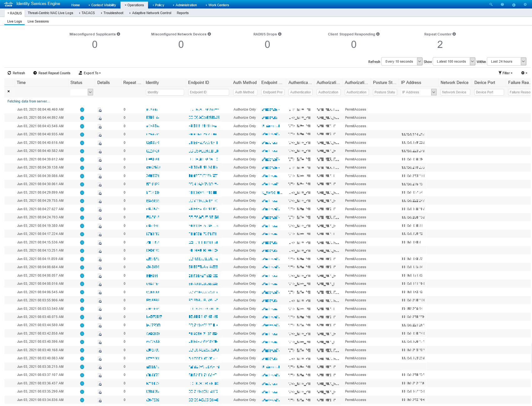Open the TACACS section
This screenshot has height=406, width=532.
[x=88, y=13]
